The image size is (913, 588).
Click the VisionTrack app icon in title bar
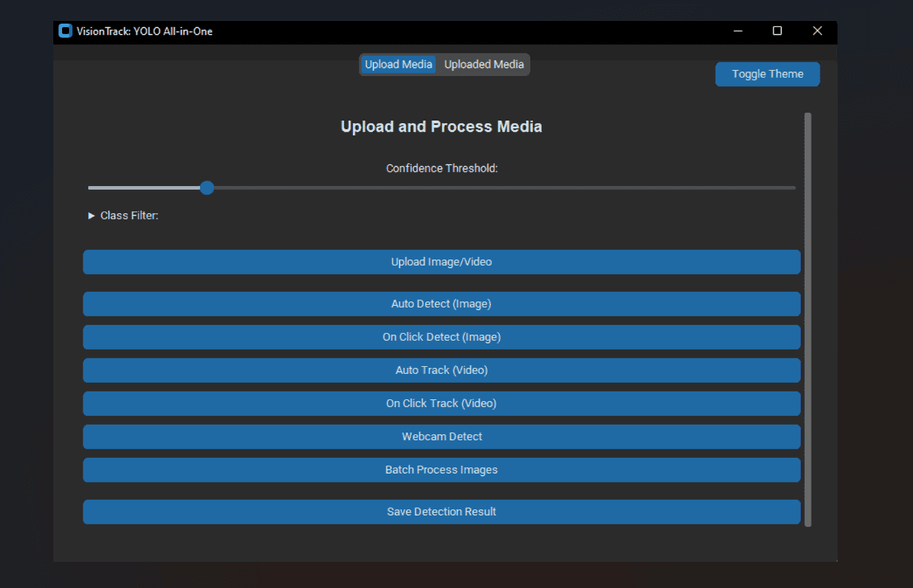(x=66, y=31)
